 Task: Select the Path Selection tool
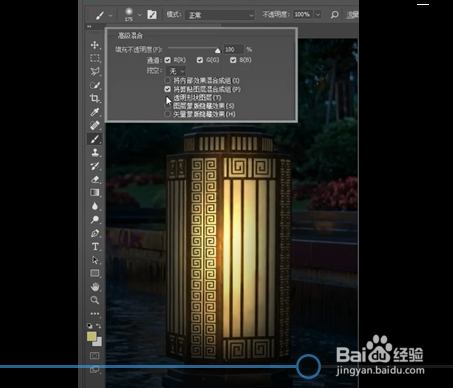pyautogui.click(x=95, y=260)
